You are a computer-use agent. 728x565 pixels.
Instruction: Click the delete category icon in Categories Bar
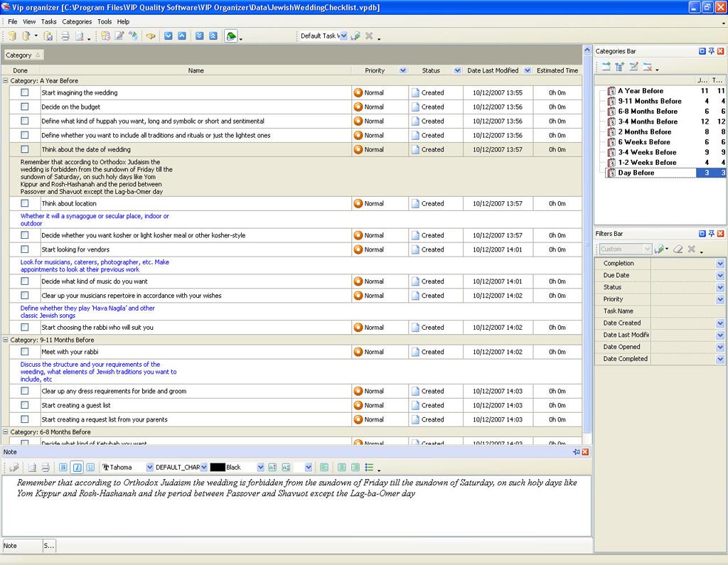click(x=647, y=67)
